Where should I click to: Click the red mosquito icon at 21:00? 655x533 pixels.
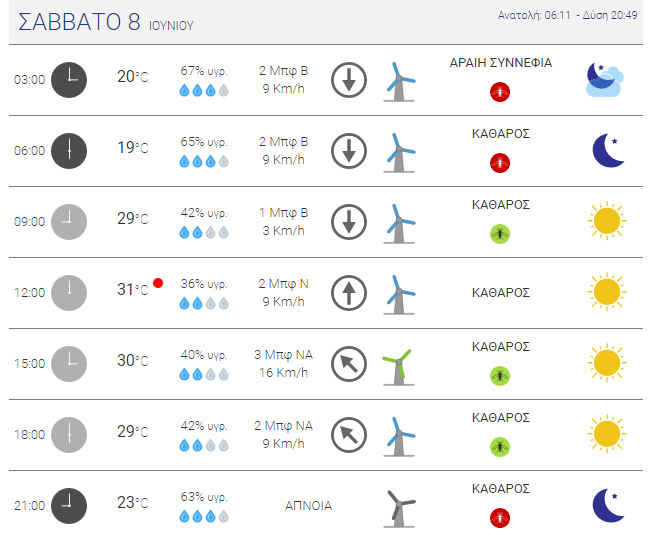[500, 518]
